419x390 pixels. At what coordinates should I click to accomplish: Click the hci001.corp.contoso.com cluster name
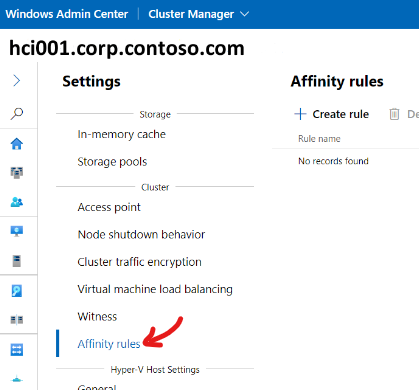pos(127,48)
